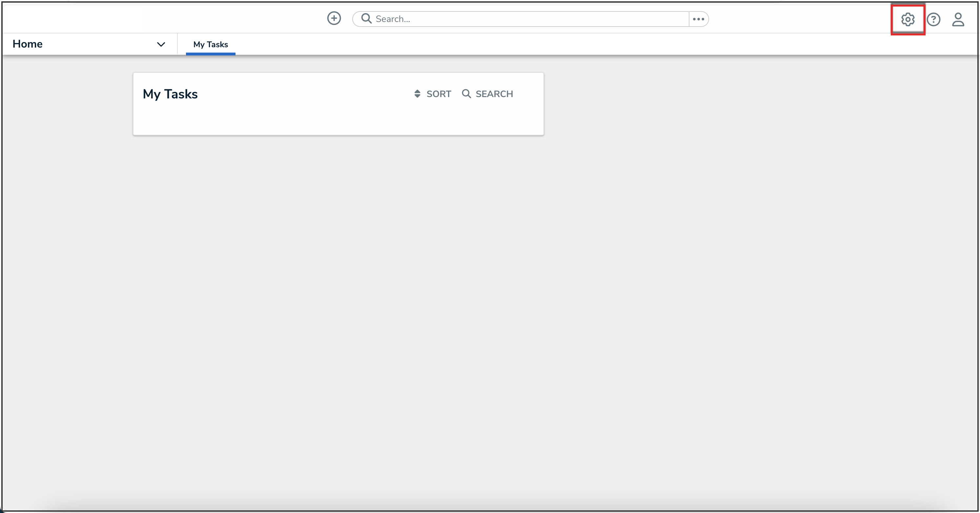The image size is (980, 513).
Task: Click the Home navigation label
Action: [x=28, y=44]
